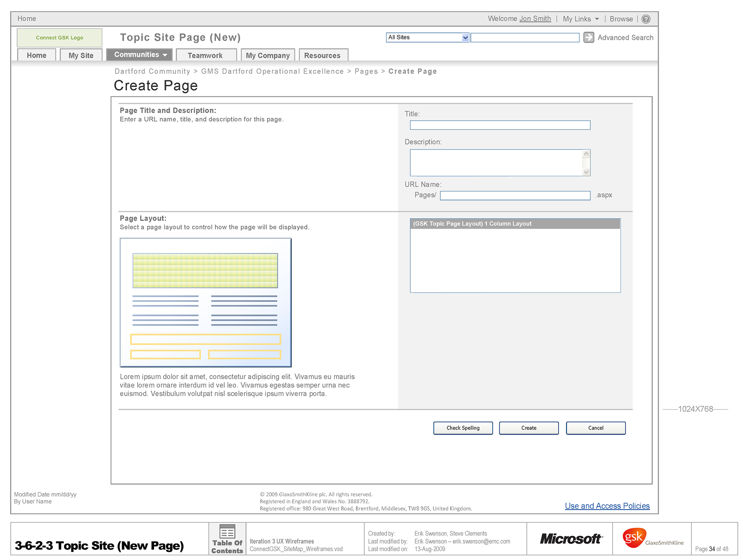Click the help question mark icon
The width and height of the screenshot is (743, 560).
[645, 19]
